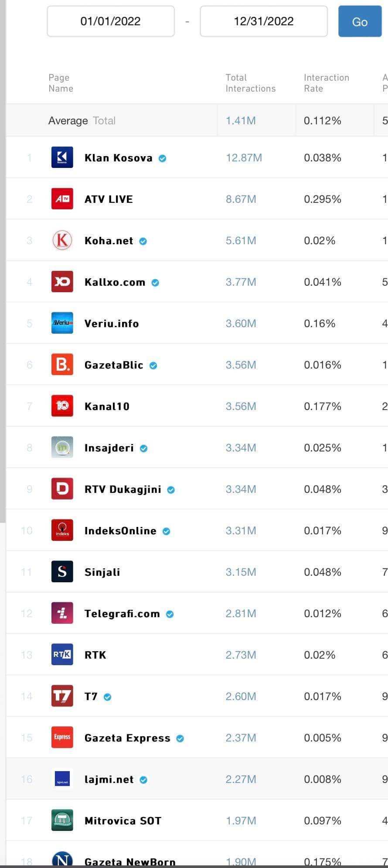The image size is (388, 868).
Task: Open the Veriu.info page logo
Action: pos(62,323)
